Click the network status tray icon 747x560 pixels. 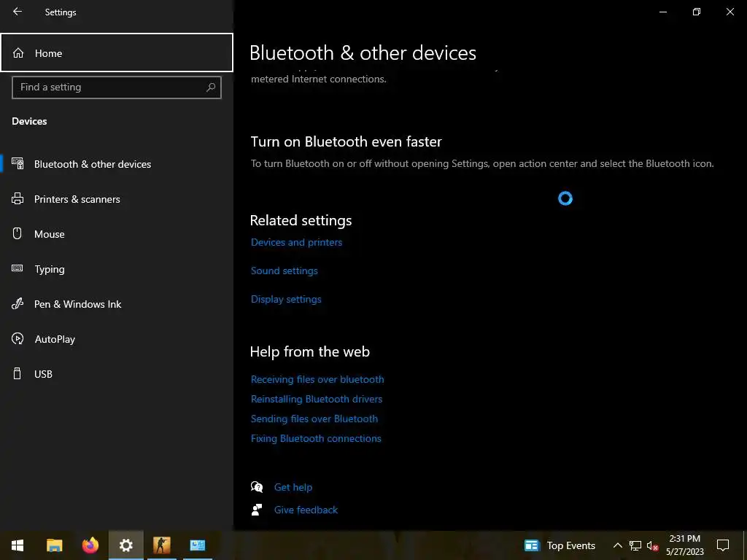point(635,545)
